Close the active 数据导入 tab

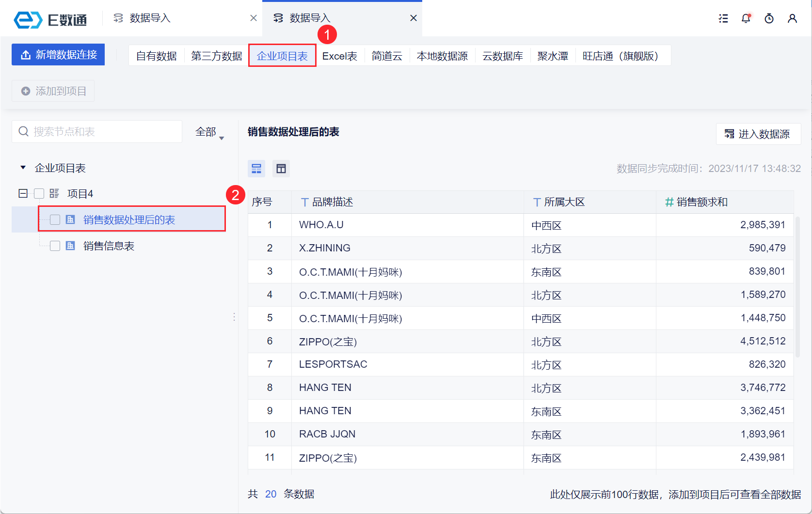point(414,18)
